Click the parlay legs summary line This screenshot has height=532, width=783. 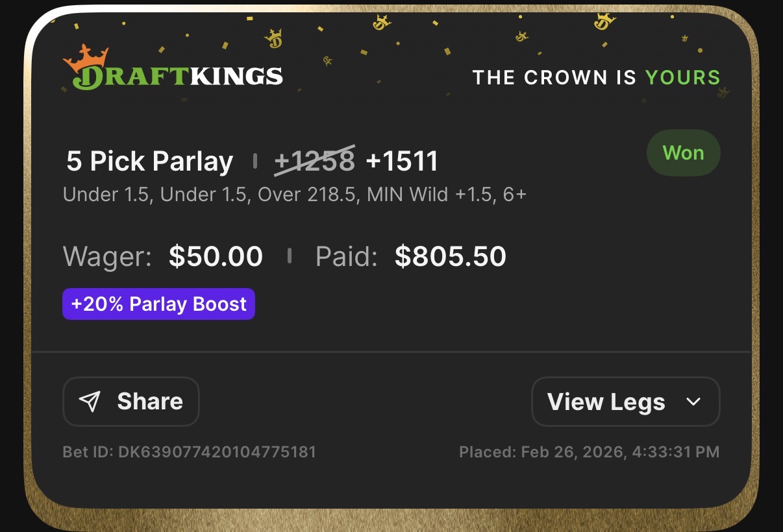(x=294, y=195)
